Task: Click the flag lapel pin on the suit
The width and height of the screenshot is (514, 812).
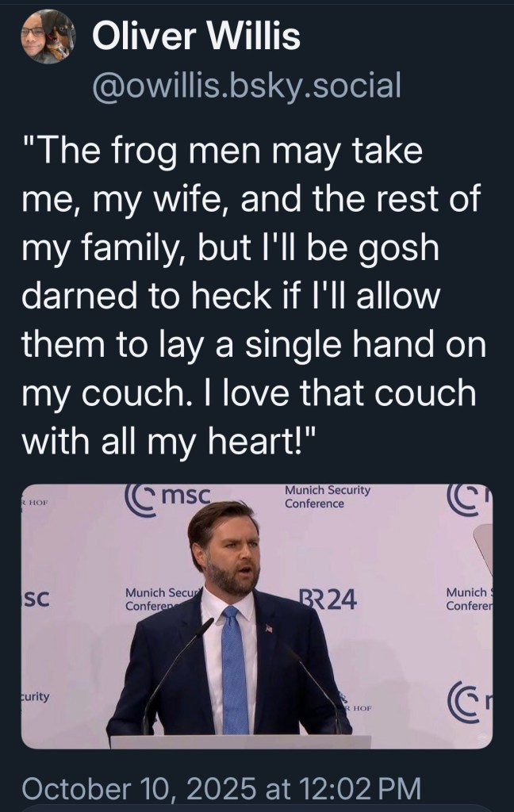Action: pyautogui.click(x=267, y=628)
